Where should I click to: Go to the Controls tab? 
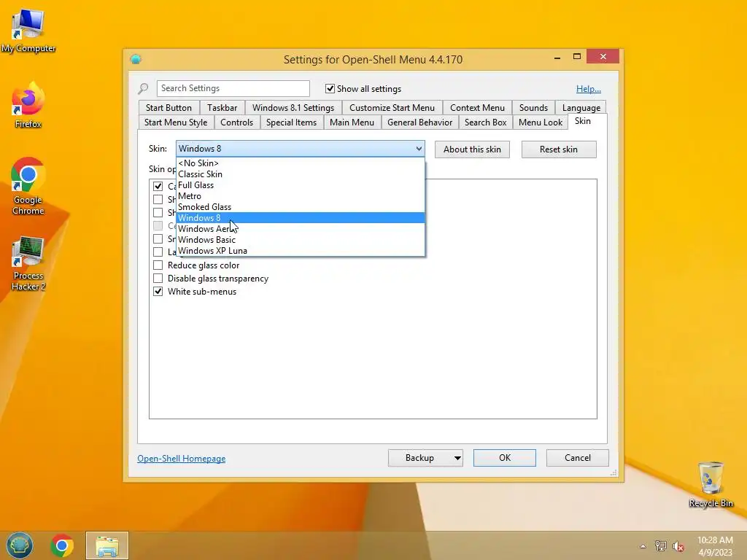pos(236,122)
